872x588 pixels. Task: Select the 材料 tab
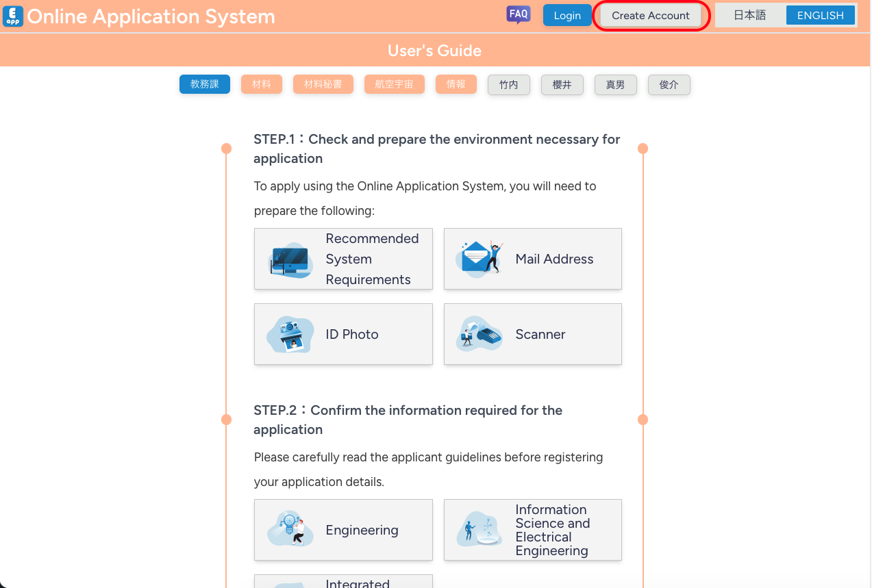[262, 84]
